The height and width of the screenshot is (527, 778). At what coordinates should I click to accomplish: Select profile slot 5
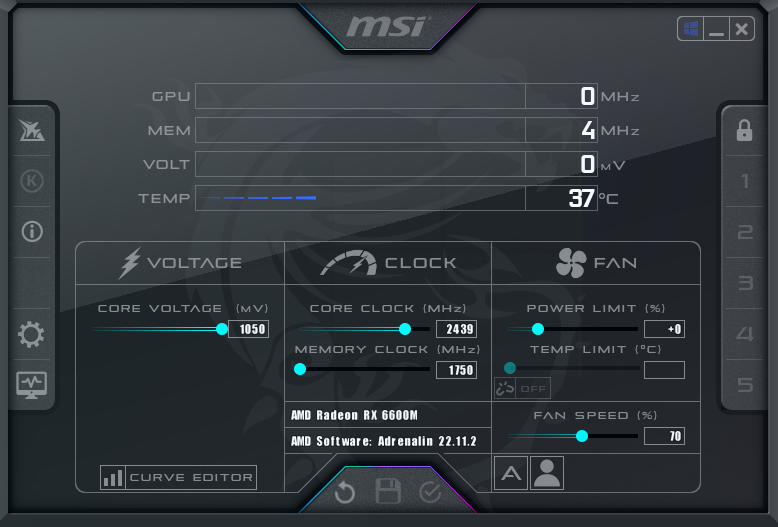click(745, 385)
